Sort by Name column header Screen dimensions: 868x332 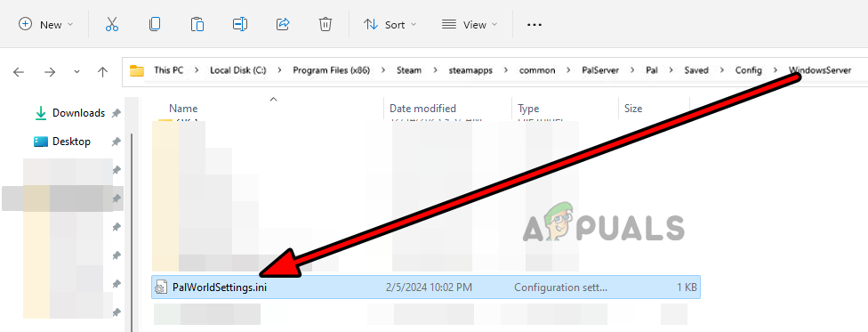click(183, 109)
